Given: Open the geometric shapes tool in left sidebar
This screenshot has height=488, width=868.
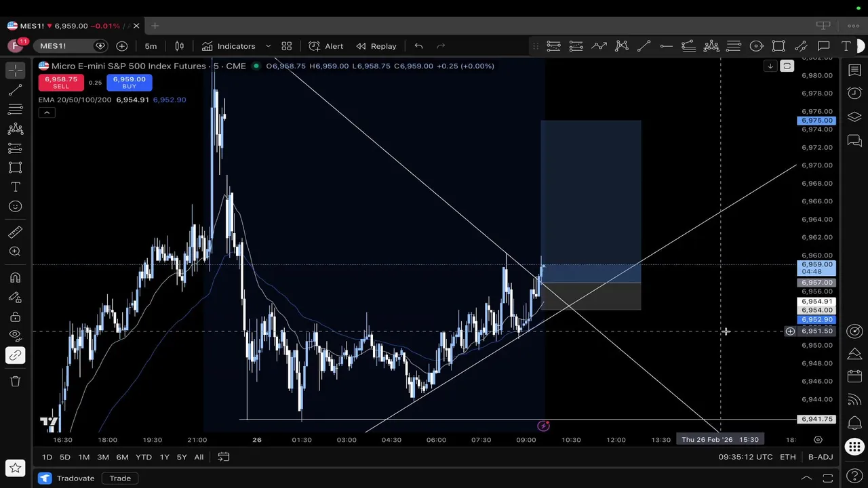Looking at the screenshot, I should 15,167.
